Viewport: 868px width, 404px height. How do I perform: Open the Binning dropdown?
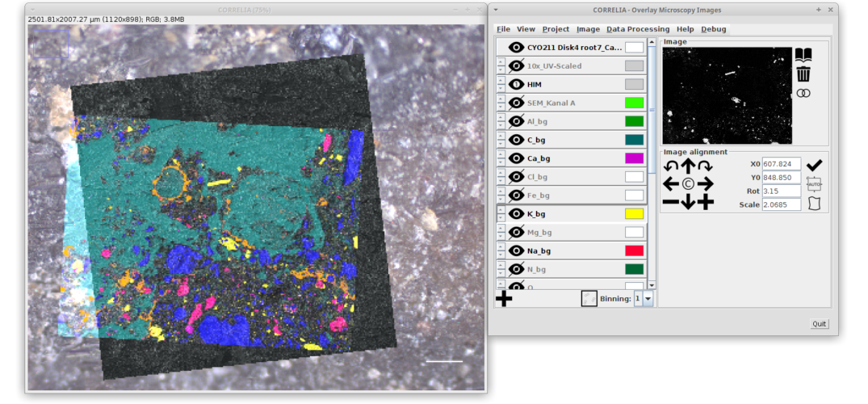click(x=648, y=299)
